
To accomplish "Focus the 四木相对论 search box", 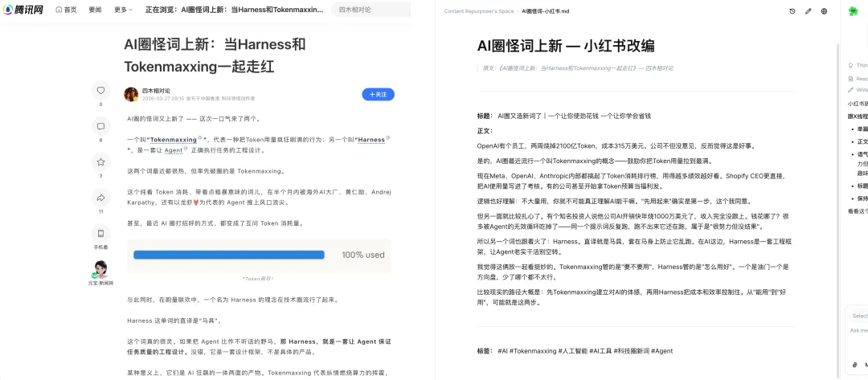I will [371, 10].
